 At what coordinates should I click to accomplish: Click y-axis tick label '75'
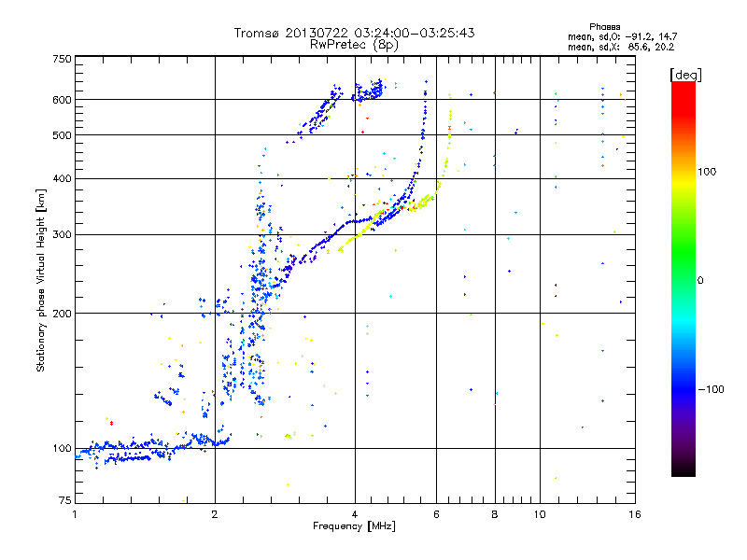coord(65,500)
